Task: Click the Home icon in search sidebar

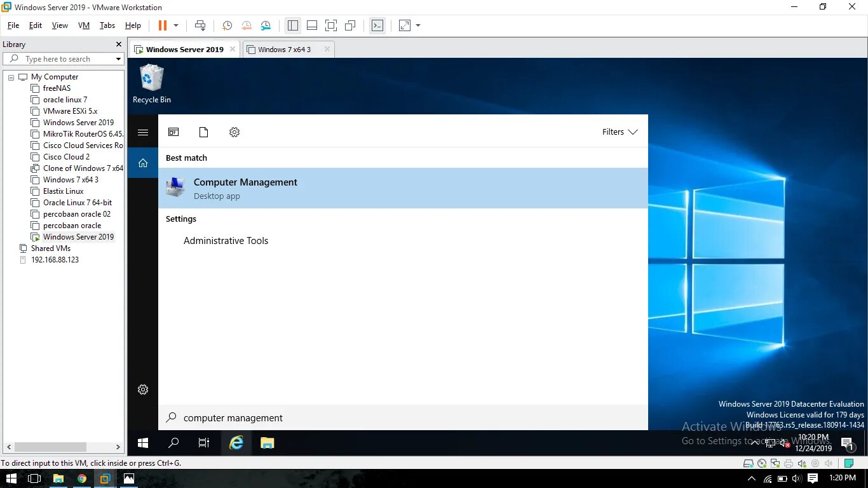Action: tap(143, 163)
